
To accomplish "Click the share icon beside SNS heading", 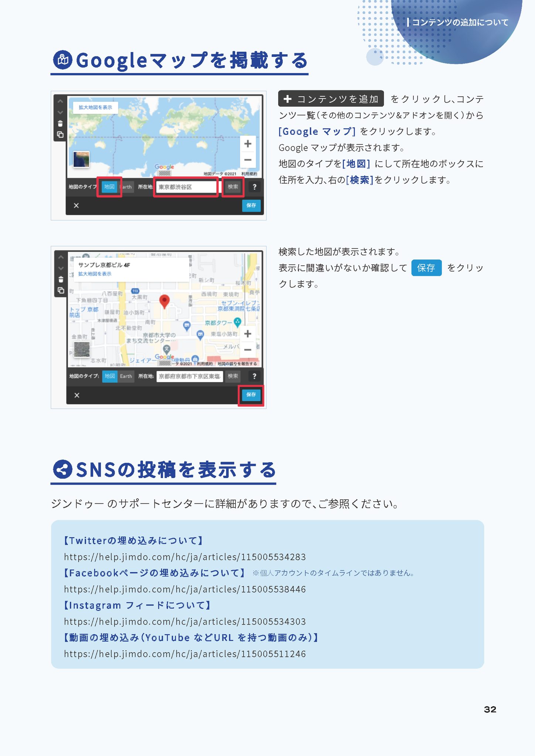I will (x=62, y=470).
